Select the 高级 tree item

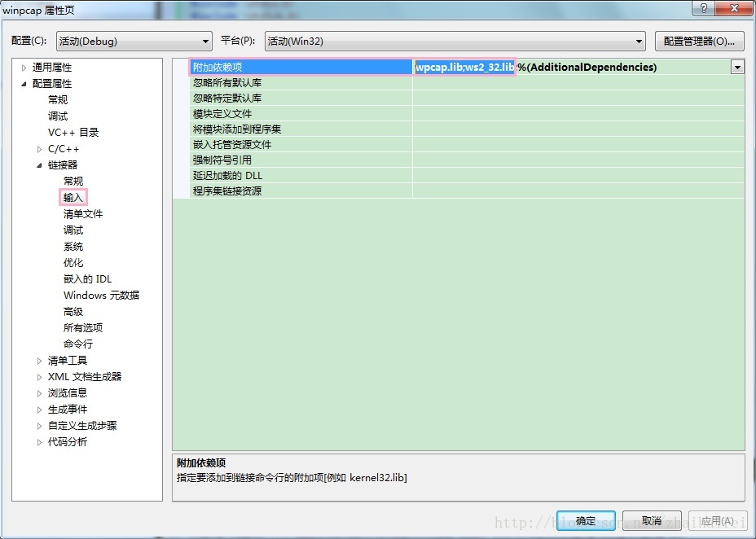point(73,312)
